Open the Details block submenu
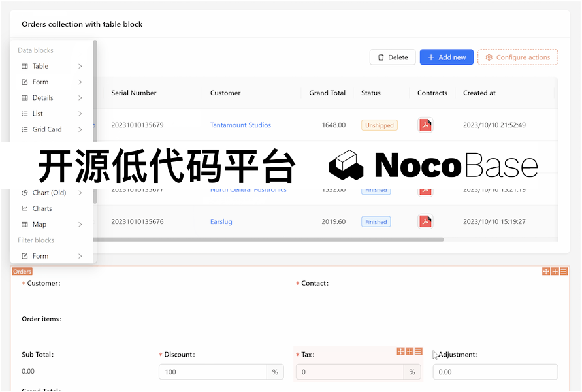The width and height of the screenshot is (582, 392). pos(52,97)
